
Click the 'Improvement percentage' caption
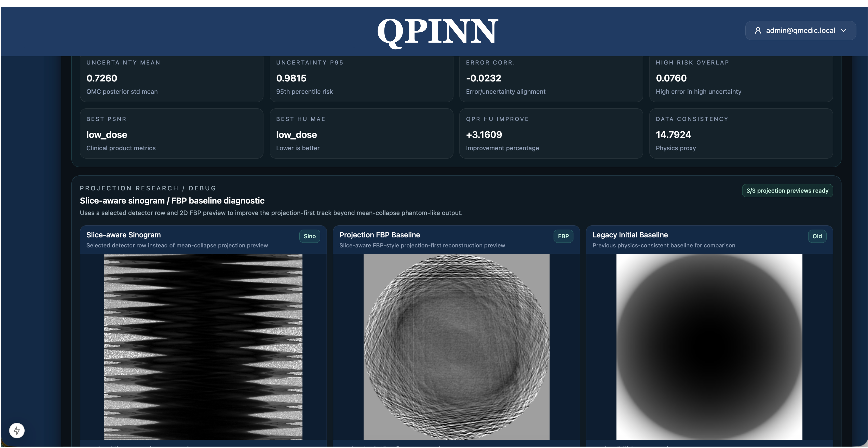[x=502, y=148]
